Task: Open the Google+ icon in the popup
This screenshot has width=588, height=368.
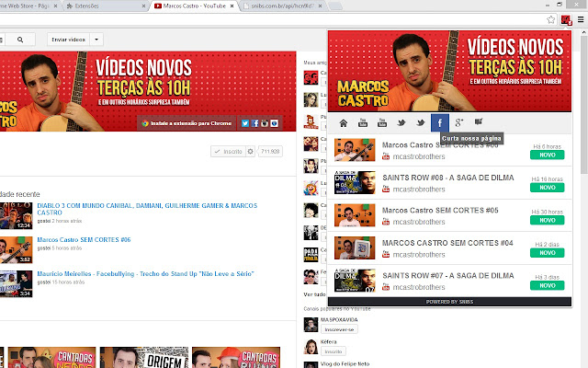Action: [459, 122]
